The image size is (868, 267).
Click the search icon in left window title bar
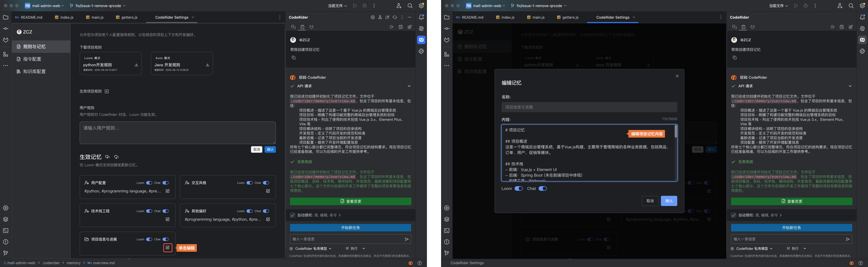[x=410, y=6]
